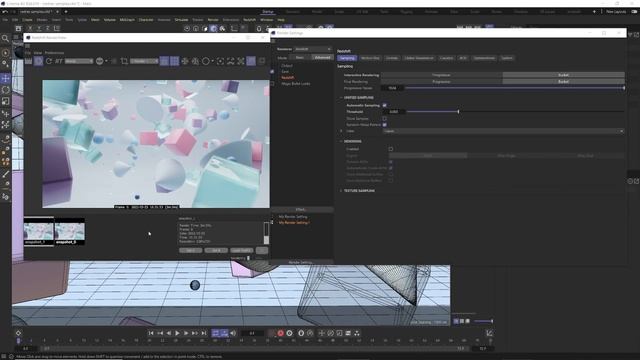Toggle loop playback mode in timeline
The height and width of the screenshot is (360, 640).
(x=216, y=333)
